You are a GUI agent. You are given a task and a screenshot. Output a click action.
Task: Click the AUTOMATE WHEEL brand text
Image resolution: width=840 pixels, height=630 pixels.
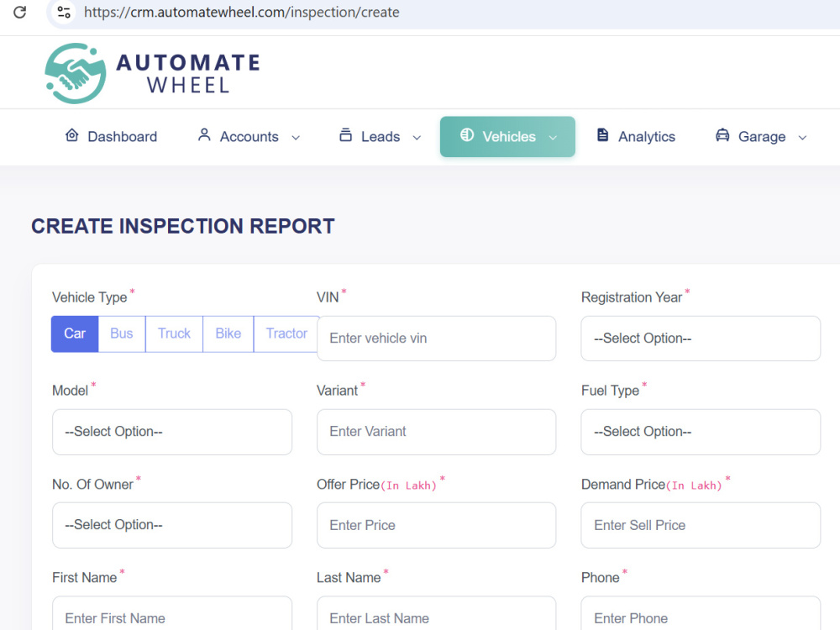(188, 73)
